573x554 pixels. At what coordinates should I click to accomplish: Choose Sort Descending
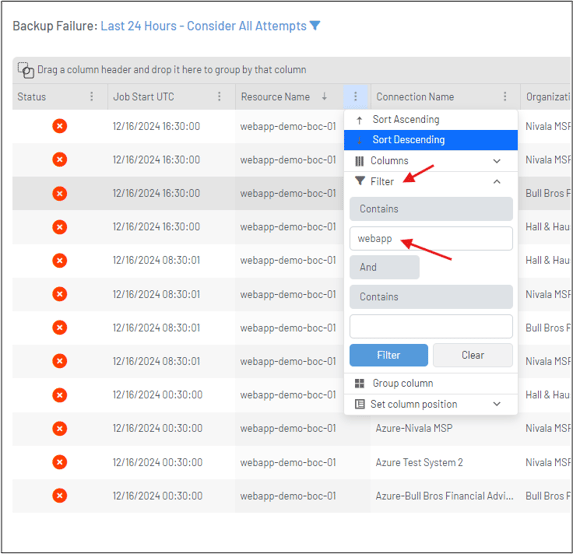pos(431,140)
